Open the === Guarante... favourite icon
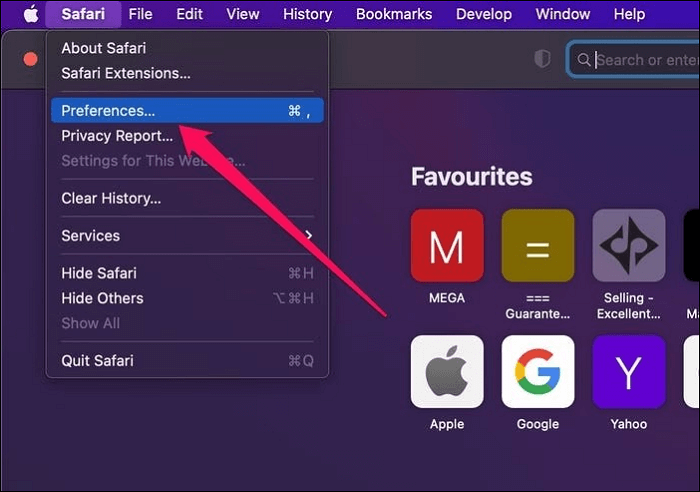Image resolution: width=700 pixels, height=492 pixels. 538,246
